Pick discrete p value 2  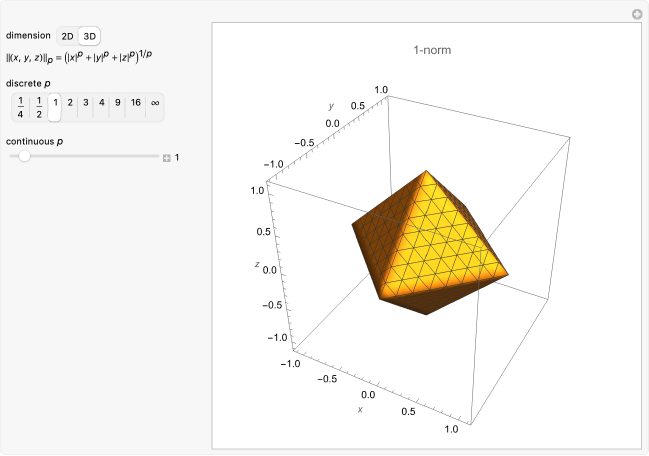(70, 102)
